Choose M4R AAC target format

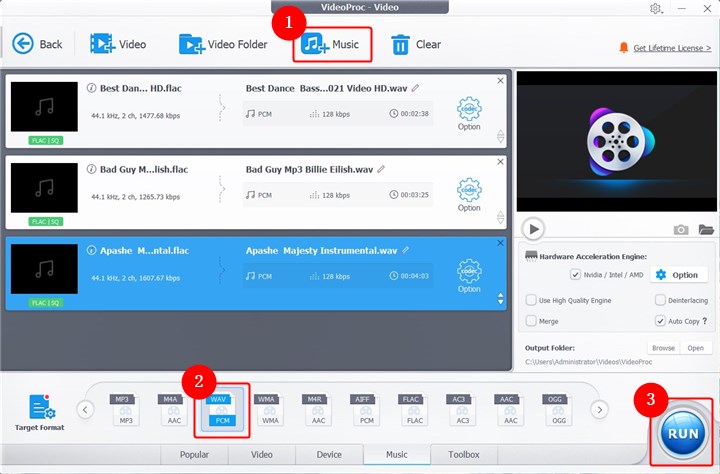tap(318, 409)
